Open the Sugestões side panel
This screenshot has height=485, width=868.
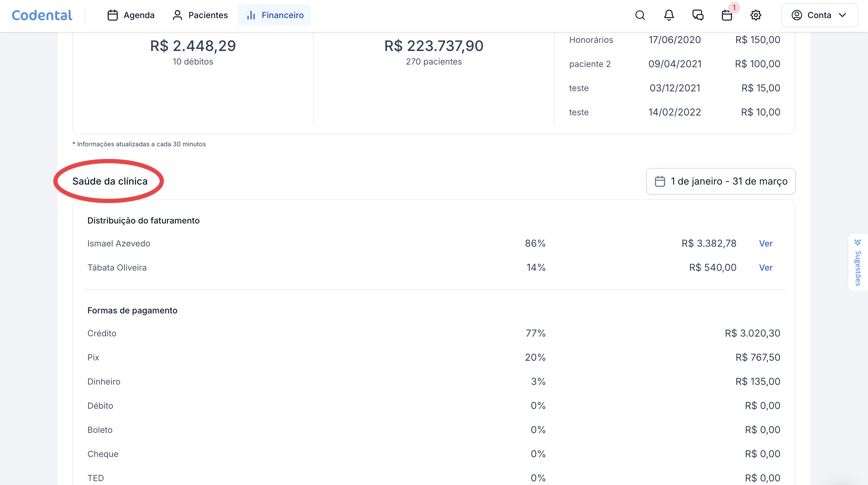(x=857, y=268)
